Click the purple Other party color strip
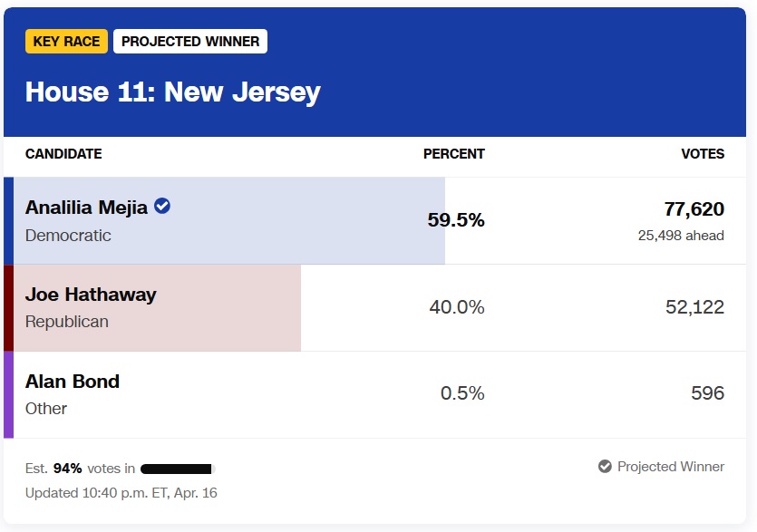This screenshot has width=757, height=532. pyautogui.click(x=8, y=394)
